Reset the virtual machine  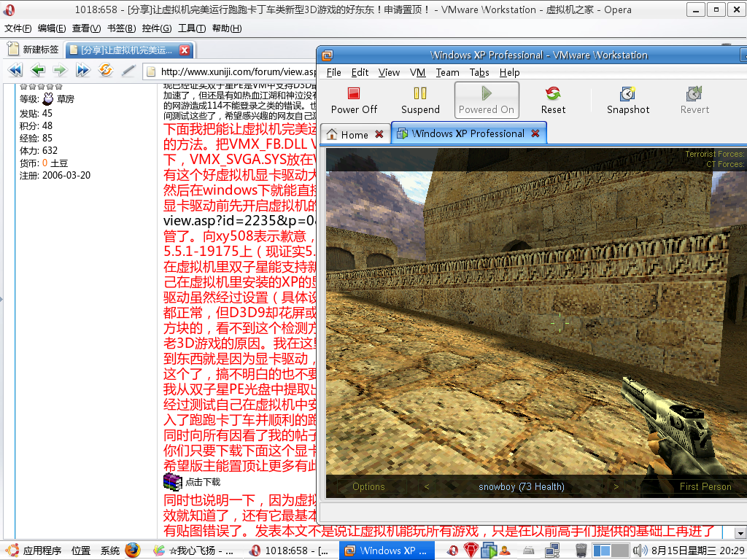[553, 100]
